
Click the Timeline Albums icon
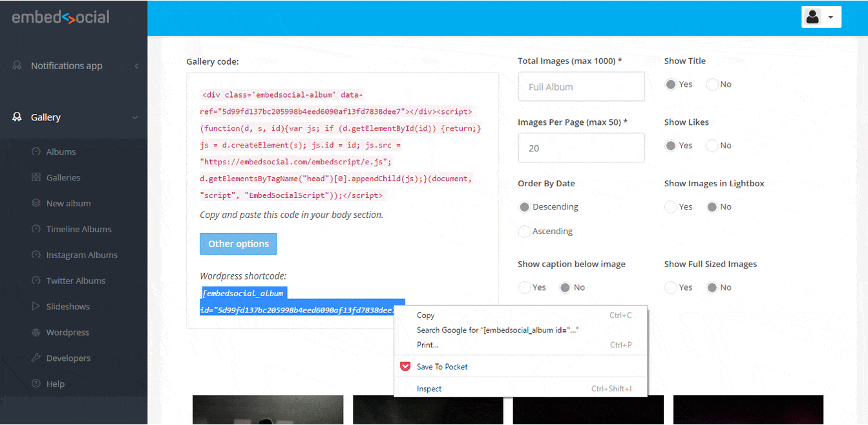[x=36, y=229]
